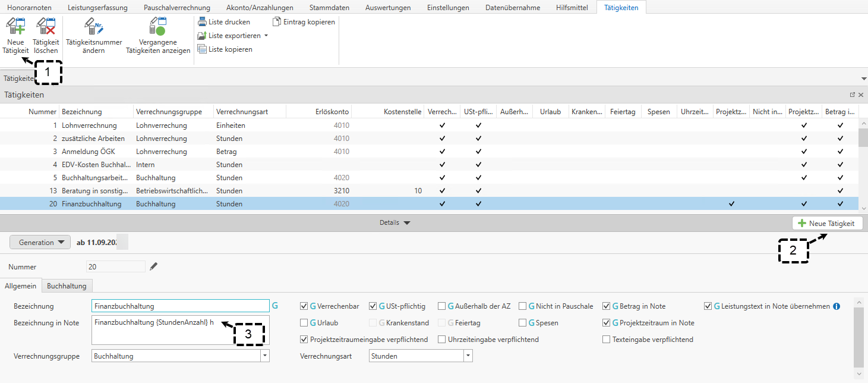
Task: Open the Verrechnungsart combo box
Action: pos(468,356)
